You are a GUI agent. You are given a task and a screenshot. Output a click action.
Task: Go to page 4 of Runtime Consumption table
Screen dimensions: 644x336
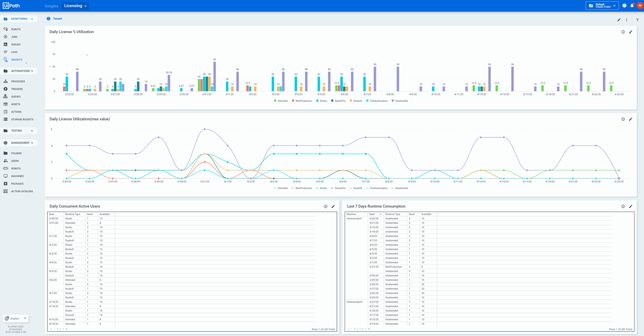click(363, 329)
